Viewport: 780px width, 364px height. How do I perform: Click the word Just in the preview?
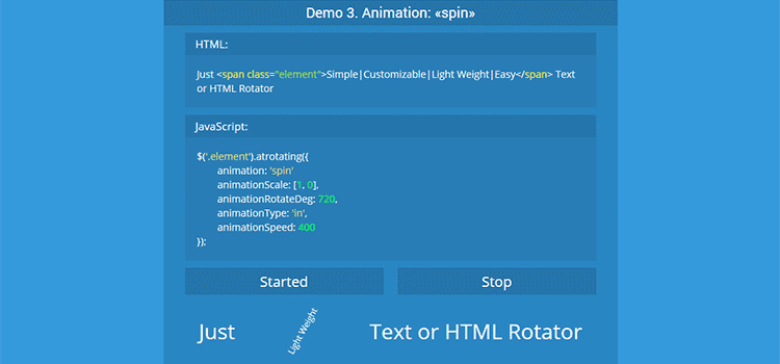pyautogui.click(x=216, y=332)
